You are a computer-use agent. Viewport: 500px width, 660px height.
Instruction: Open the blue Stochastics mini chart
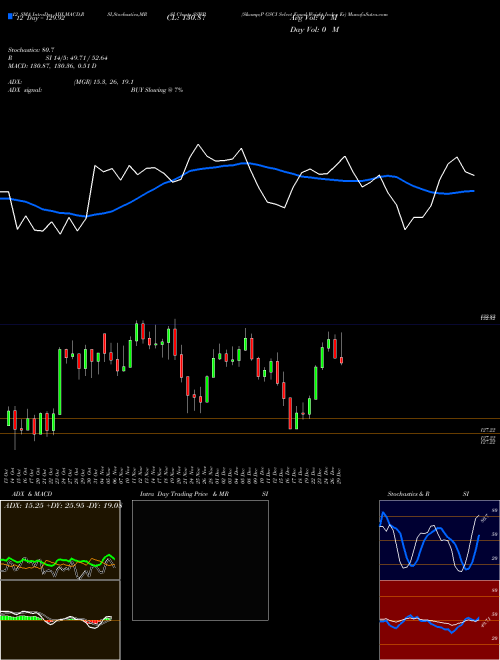pos(439,540)
